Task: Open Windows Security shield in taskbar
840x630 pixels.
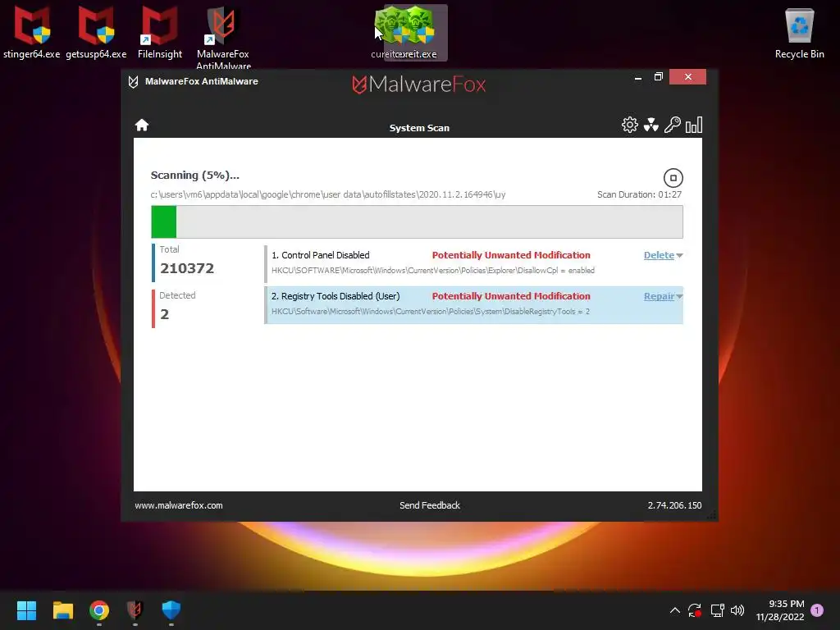Action: pyautogui.click(x=171, y=610)
